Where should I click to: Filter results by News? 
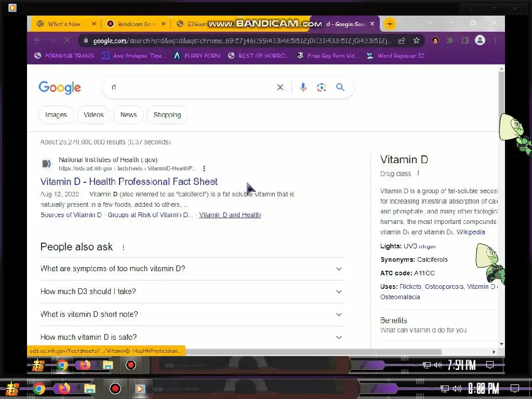pos(128,115)
